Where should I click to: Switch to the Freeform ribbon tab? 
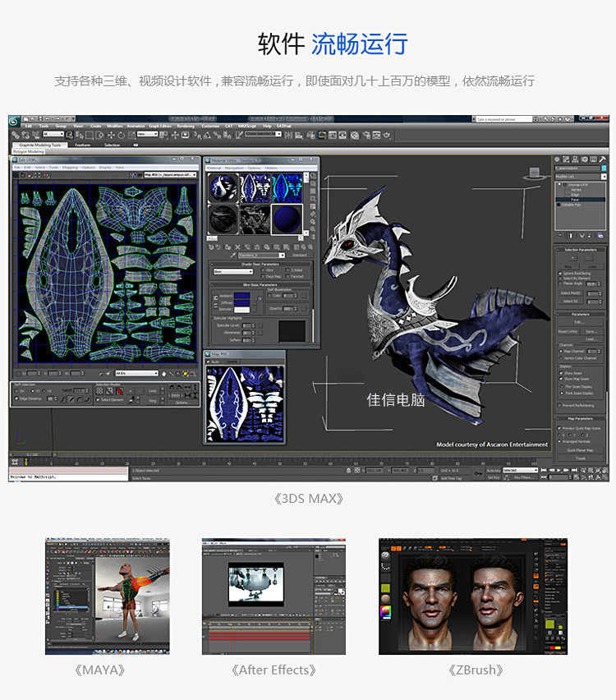83,145
